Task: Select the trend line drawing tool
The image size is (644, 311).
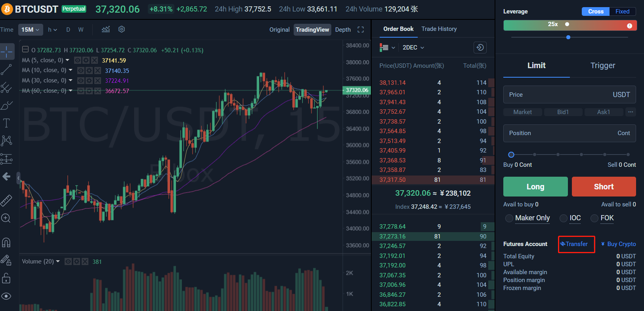Action: pyautogui.click(x=6, y=70)
